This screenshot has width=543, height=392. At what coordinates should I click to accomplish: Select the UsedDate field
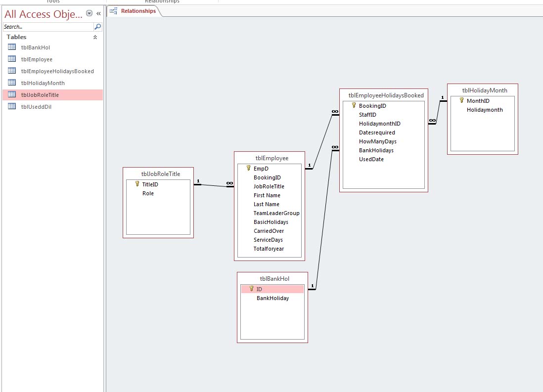384,159
